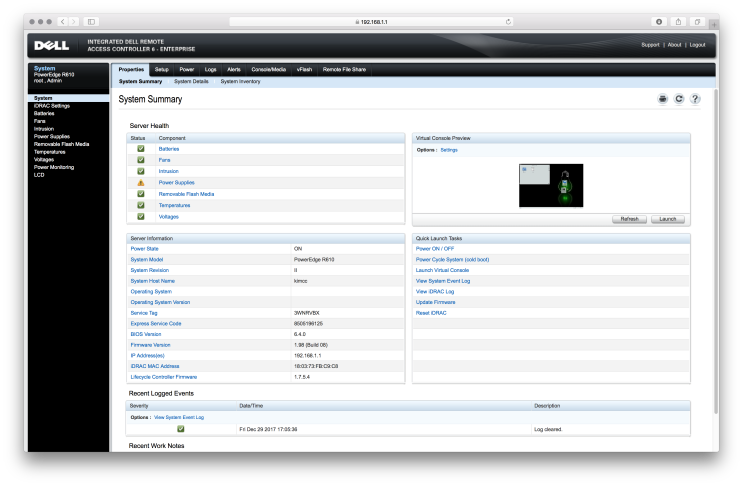
Task: Select iDRAC Settings in the sidebar tree
Action: 52,105
